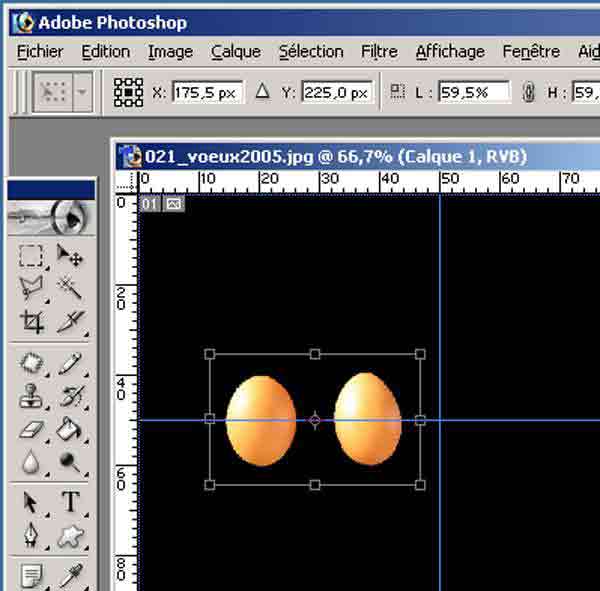Select the Paint Bucket tool

tap(70, 429)
